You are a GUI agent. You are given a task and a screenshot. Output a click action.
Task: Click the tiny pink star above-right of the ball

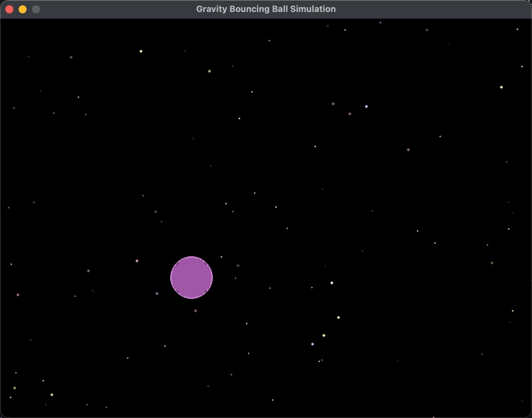[x=221, y=257]
